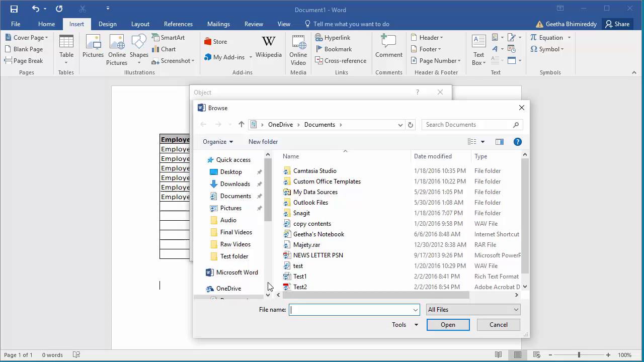This screenshot has width=644, height=362.
Task: Refresh the Documents folder listing
Action: [x=411, y=125]
